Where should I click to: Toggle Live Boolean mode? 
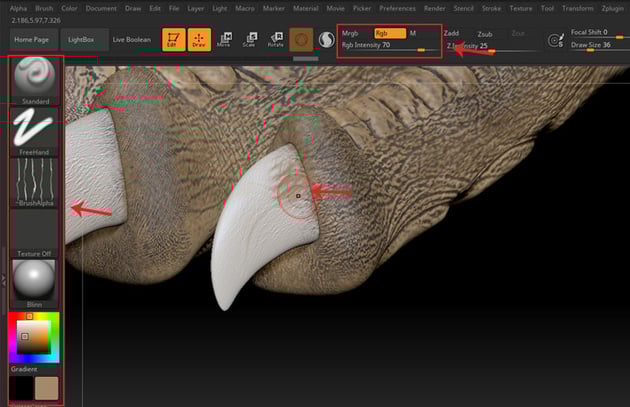132,39
